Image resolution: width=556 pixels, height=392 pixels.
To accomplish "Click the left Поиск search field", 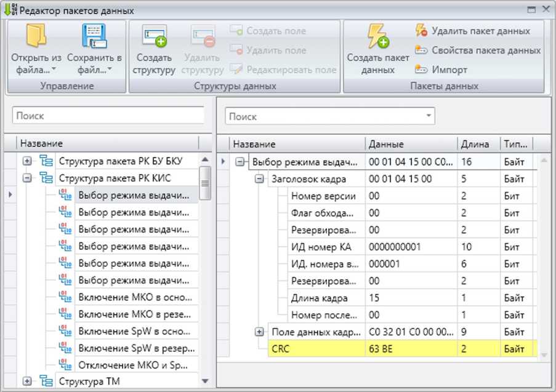I will coord(108,115).
